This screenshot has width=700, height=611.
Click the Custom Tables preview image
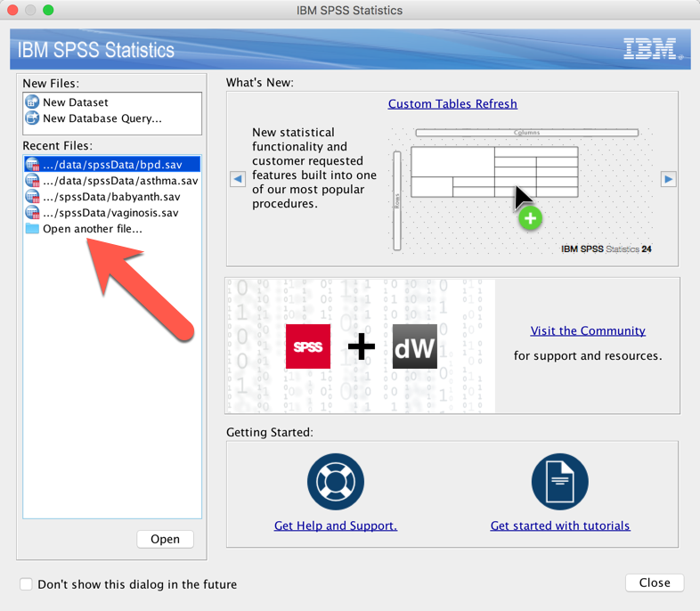coord(522,191)
